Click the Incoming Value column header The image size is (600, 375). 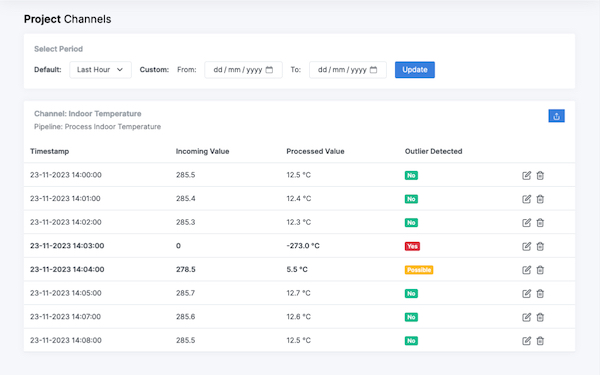202,151
